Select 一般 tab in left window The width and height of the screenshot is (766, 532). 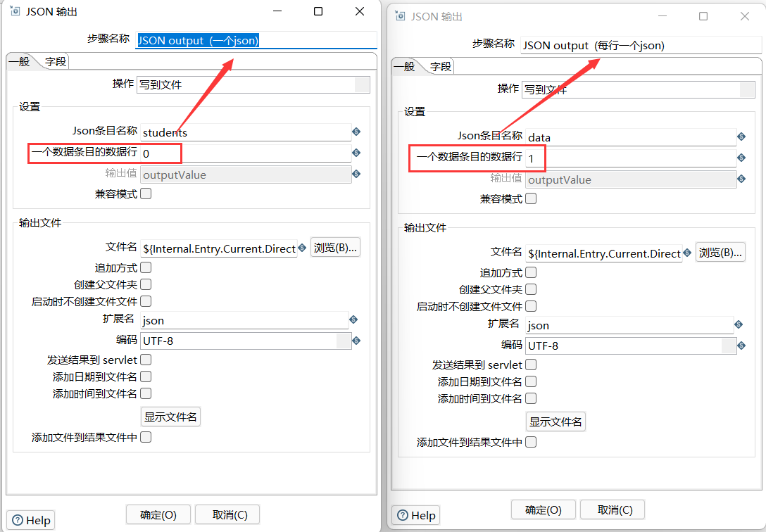(x=20, y=61)
